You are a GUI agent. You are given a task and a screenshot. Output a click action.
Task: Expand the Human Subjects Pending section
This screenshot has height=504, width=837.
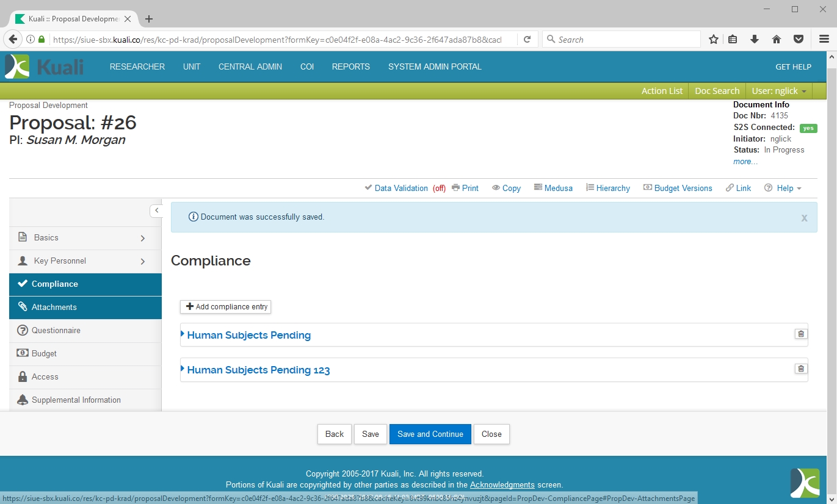(248, 335)
